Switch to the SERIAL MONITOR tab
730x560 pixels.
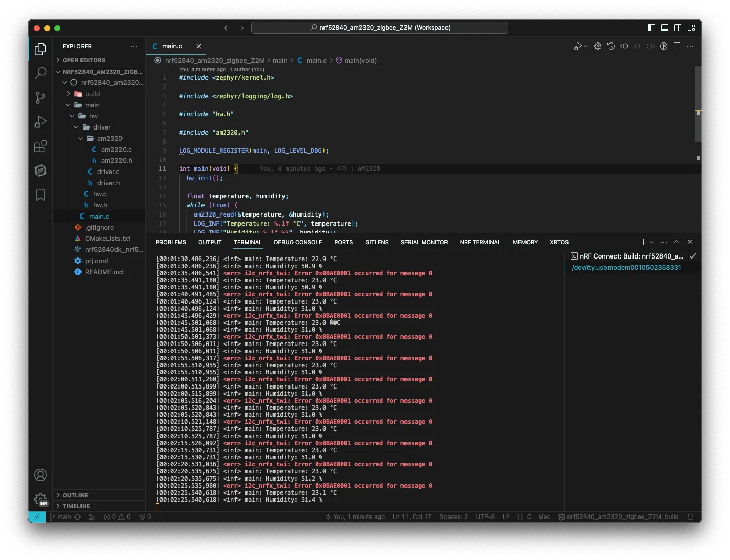pyautogui.click(x=424, y=242)
